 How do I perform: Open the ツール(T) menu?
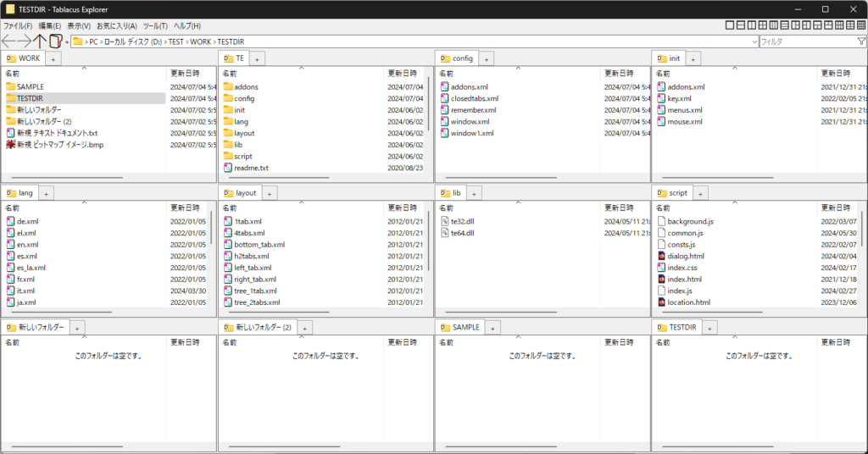pyautogui.click(x=155, y=25)
